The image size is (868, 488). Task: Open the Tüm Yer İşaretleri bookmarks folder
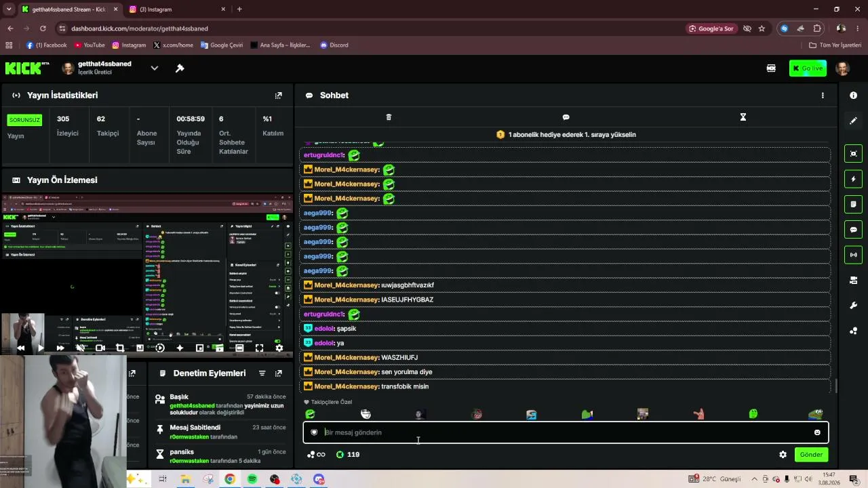pos(835,45)
